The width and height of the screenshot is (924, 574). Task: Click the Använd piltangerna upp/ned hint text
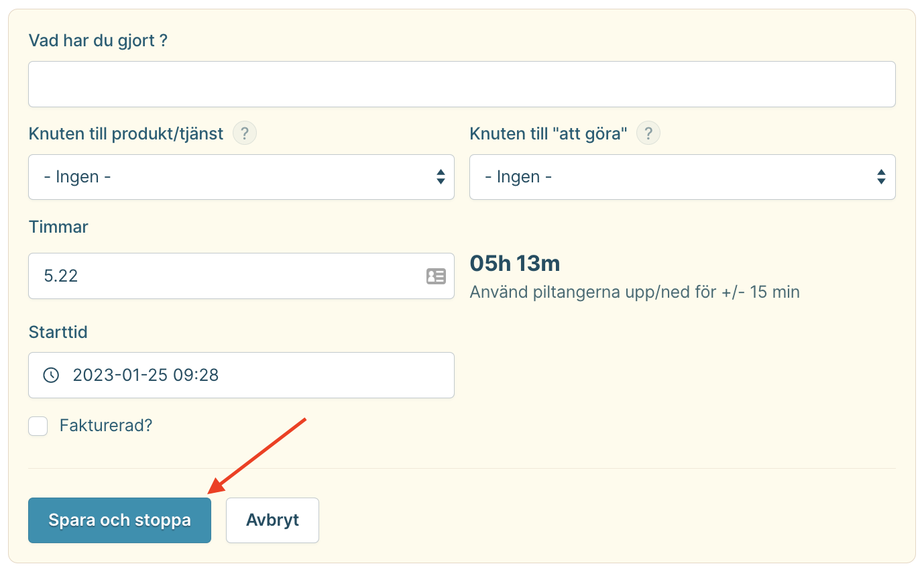[x=634, y=292]
